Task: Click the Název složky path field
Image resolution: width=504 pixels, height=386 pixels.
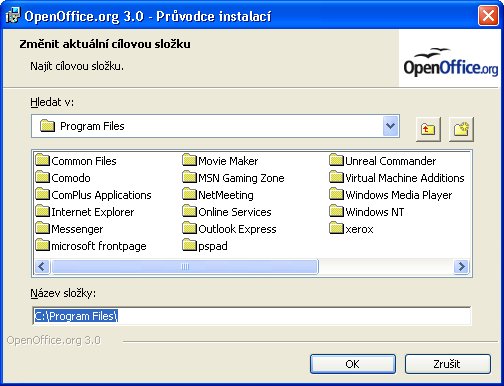Action: click(x=252, y=316)
